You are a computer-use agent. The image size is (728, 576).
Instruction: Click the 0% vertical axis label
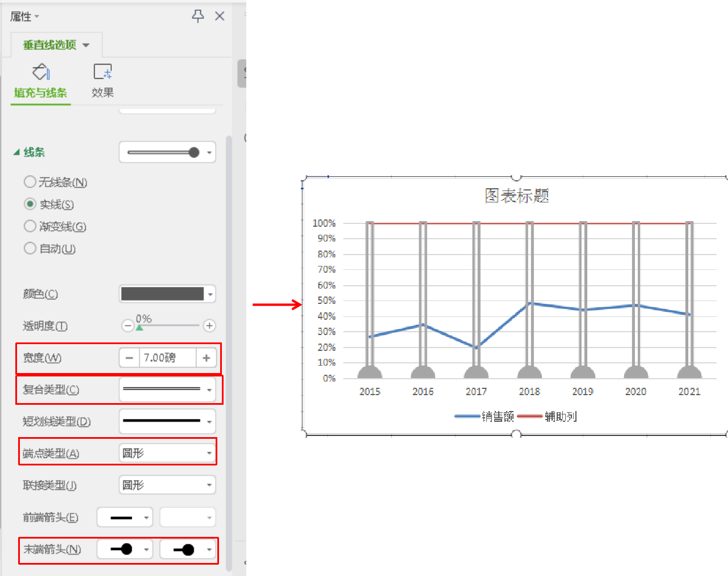point(329,378)
